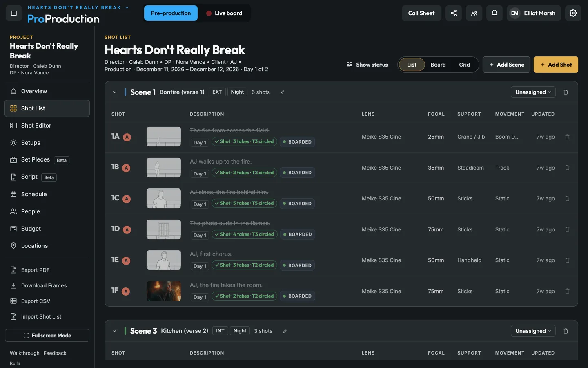The image size is (588, 368).
Task: Click the camera A badge on shot 1B
Action: [126, 168]
